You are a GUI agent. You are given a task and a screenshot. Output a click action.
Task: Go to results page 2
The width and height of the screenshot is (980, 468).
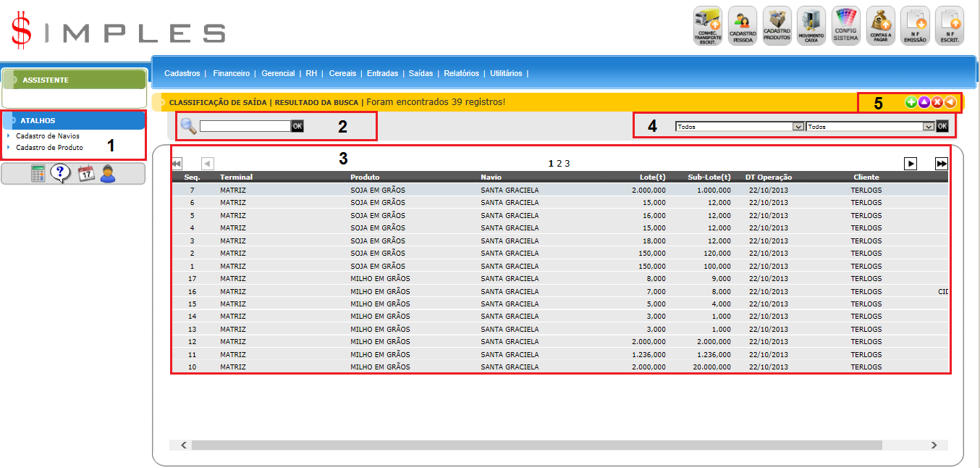(559, 164)
